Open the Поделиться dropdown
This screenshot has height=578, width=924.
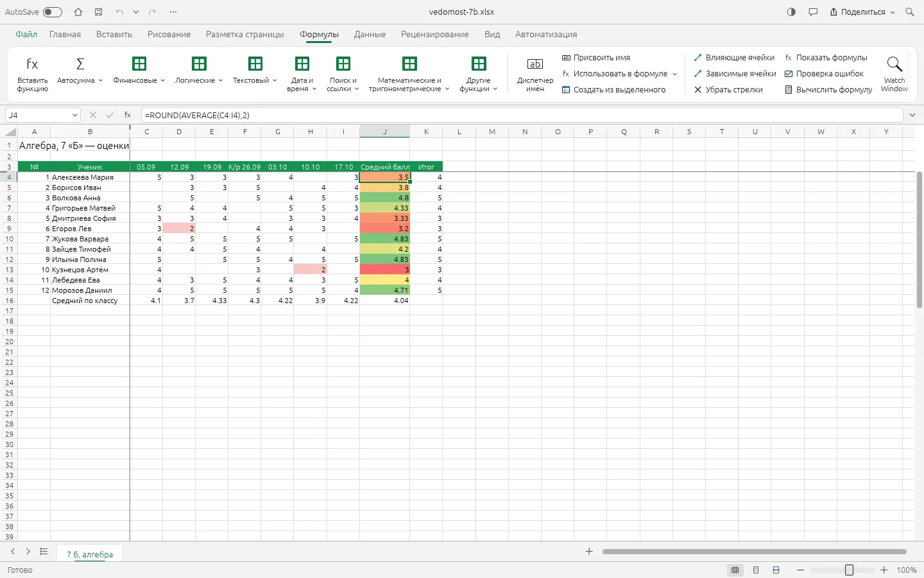pyautogui.click(x=862, y=12)
